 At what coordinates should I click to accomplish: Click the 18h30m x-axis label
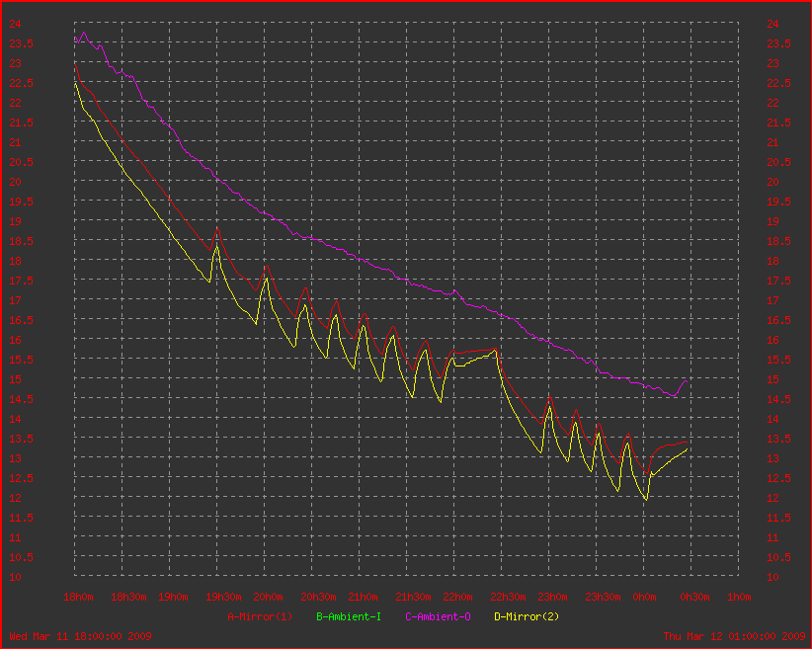click(x=128, y=597)
